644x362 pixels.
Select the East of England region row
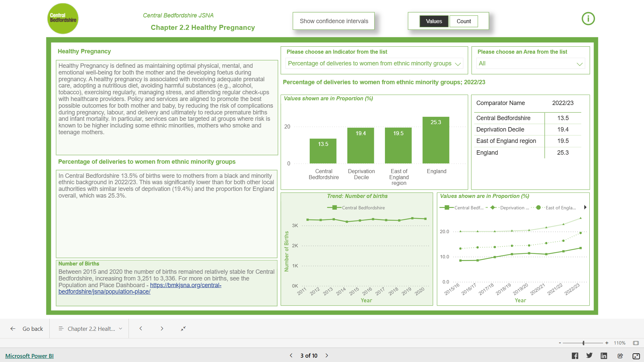[528, 141]
